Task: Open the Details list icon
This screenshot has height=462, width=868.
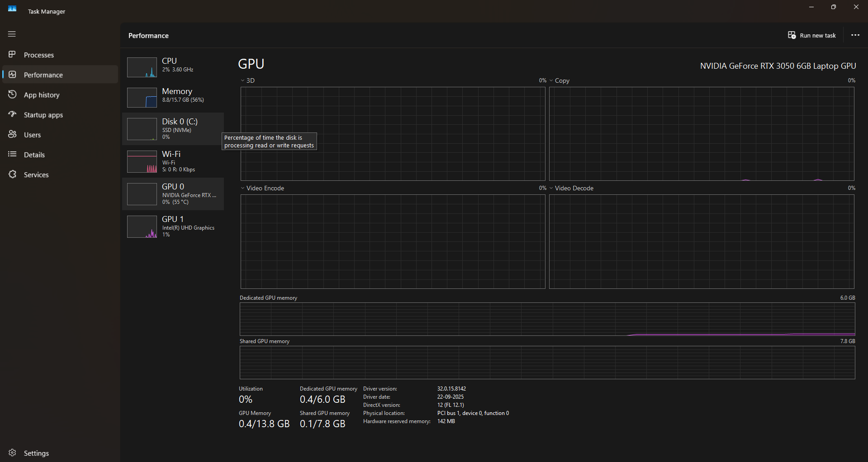Action: (12, 155)
